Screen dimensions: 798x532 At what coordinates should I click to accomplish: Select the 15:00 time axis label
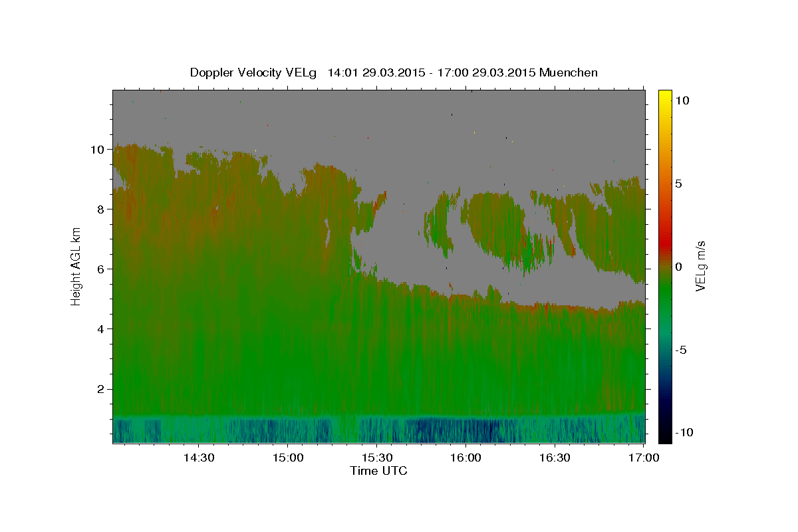coord(288,458)
